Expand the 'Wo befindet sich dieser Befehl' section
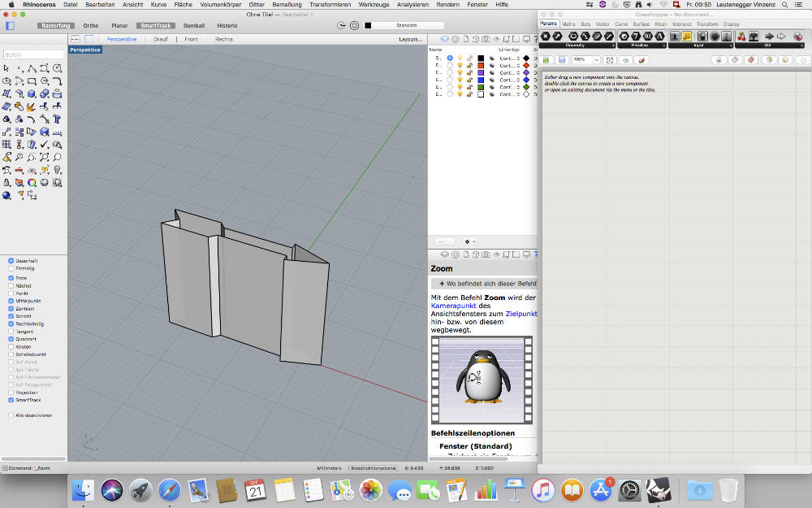Viewport: 812px width, 508px height. click(484, 284)
